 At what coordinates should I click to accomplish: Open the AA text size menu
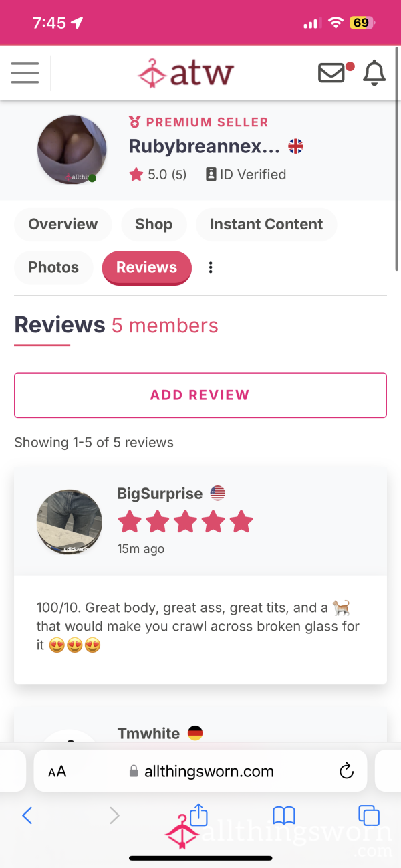point(57,772)
